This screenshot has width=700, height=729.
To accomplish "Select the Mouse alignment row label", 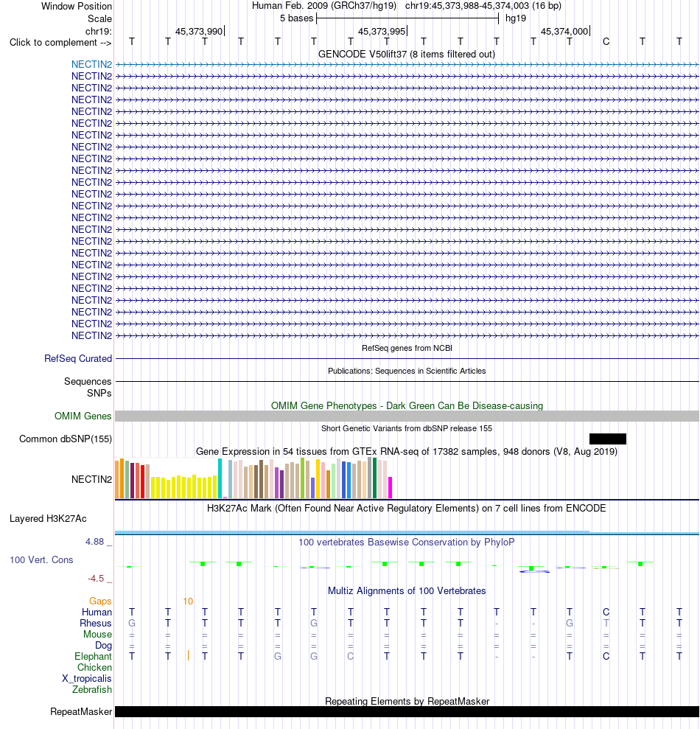I will point(97,635).
